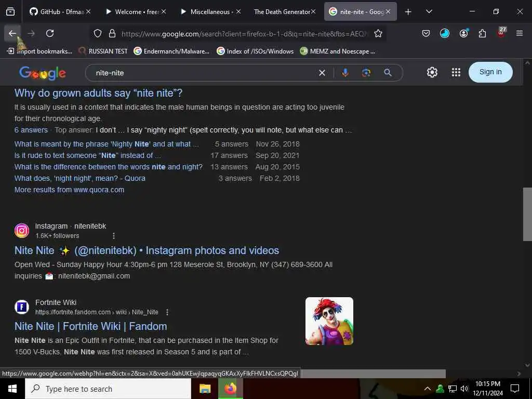The width and height of the screenshot is (532, 399).
Task: Click the Firefox icon in the taskbar
Action: click(x=230, y=389)
